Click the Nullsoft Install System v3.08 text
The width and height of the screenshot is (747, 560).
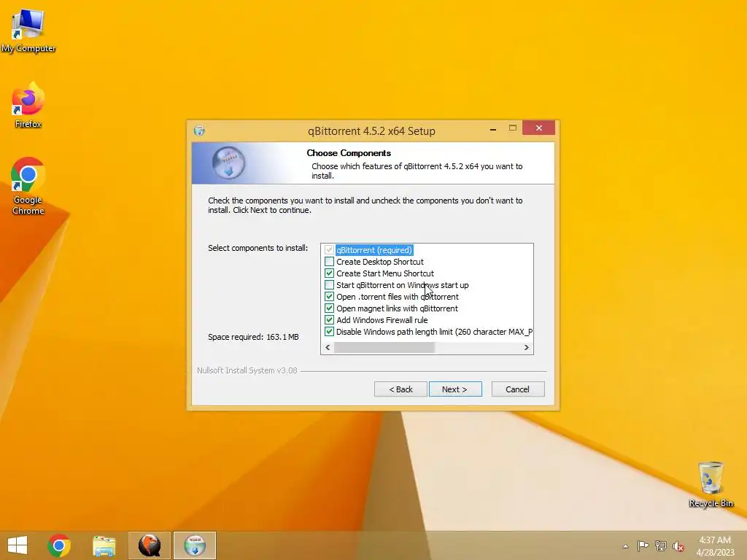point(247,370)
